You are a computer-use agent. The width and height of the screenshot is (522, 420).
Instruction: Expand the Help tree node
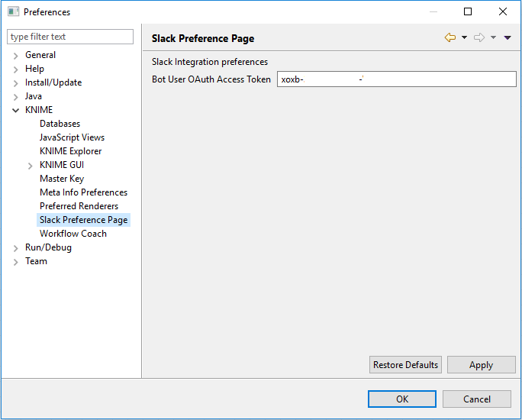(15, 69)
